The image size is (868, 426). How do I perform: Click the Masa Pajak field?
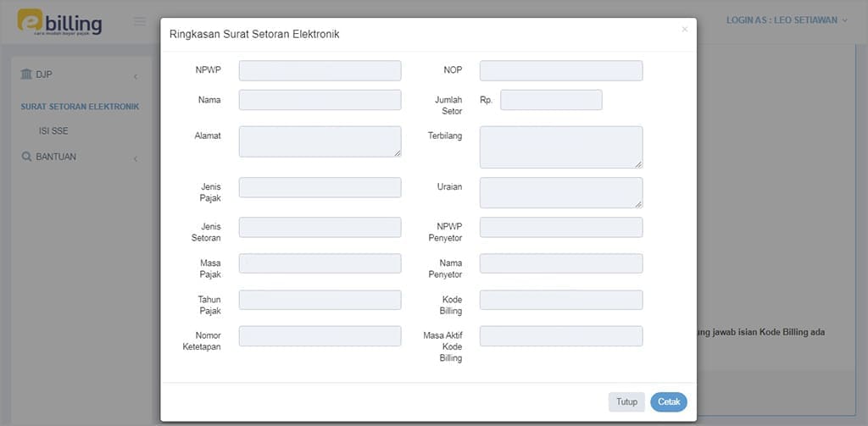pos(320,263)
